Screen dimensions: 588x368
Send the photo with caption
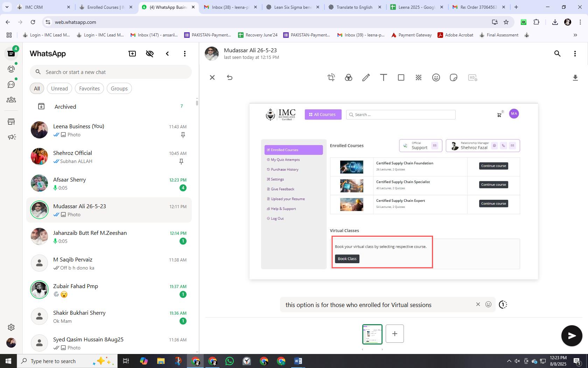572,336
